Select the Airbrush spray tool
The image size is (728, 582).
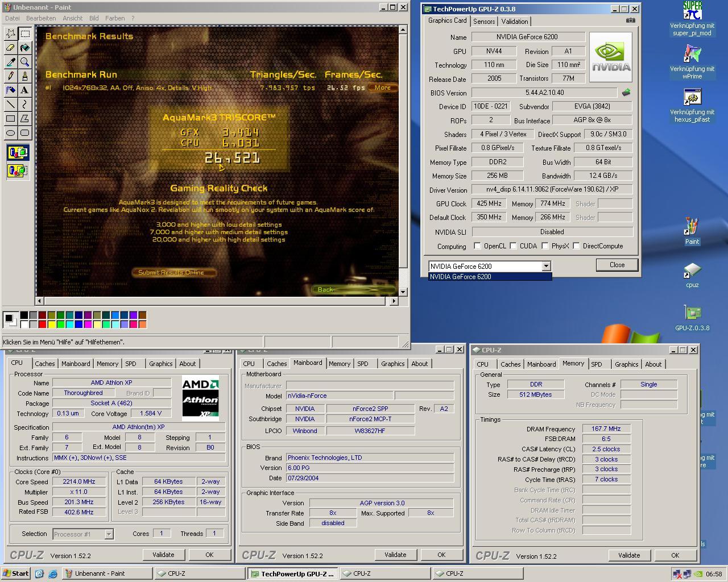click(x=11, y=90)
